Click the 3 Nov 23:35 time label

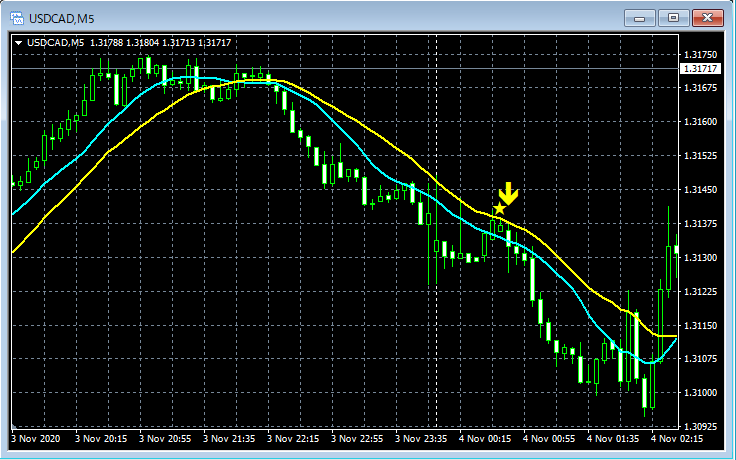coord(421,438)
